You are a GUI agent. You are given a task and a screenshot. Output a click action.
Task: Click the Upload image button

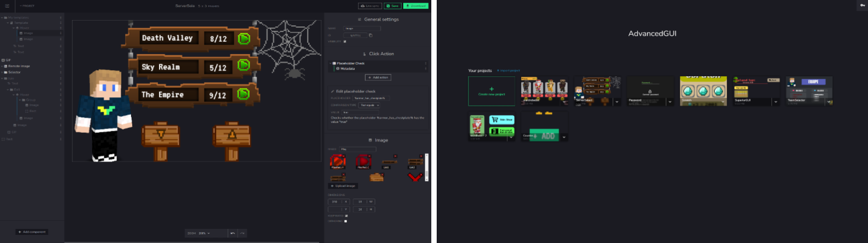(343, 186)
